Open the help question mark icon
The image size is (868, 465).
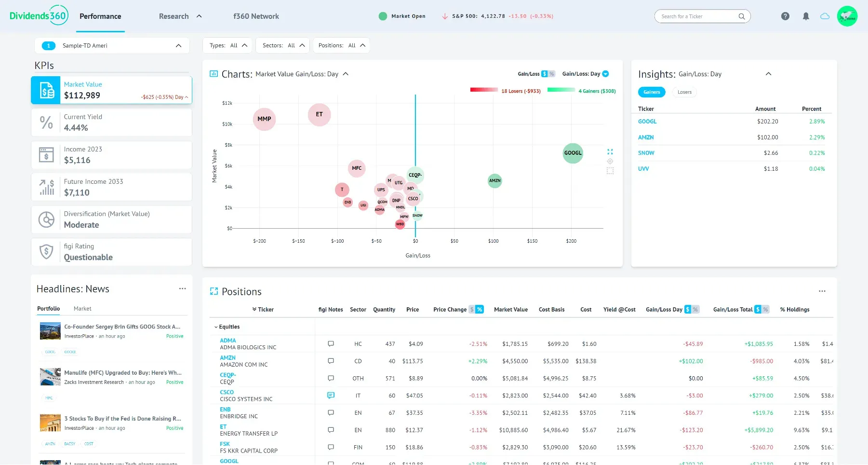[x=785, y=16]
